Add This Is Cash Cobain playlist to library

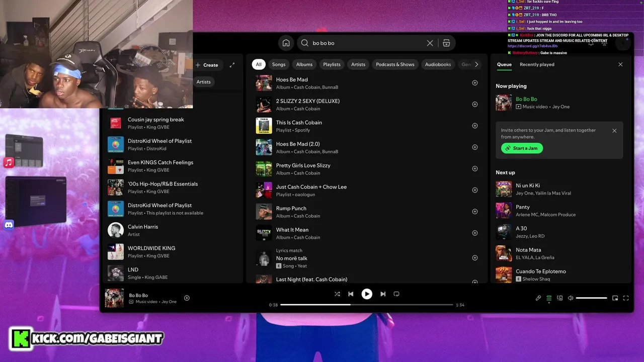[474, 126]
